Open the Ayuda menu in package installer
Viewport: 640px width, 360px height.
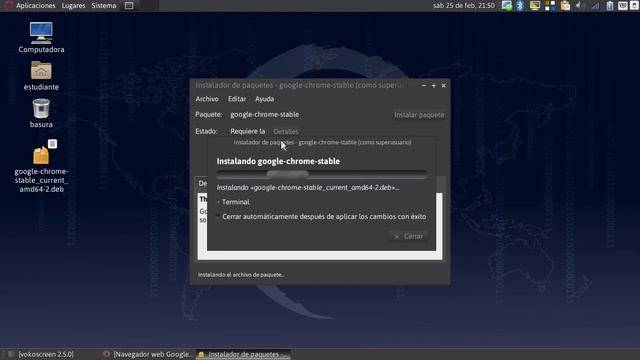pyautogui.click(x=264, y=99)
